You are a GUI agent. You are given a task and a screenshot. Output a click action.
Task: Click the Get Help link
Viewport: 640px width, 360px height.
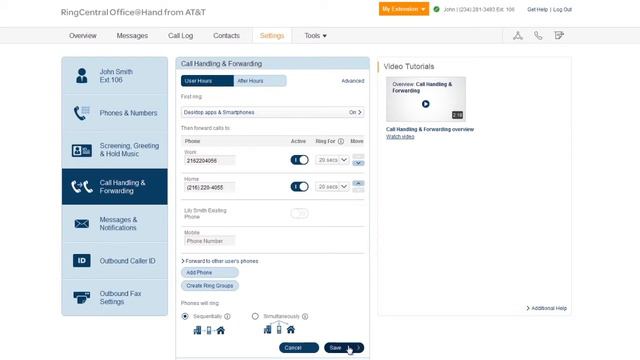537,9
